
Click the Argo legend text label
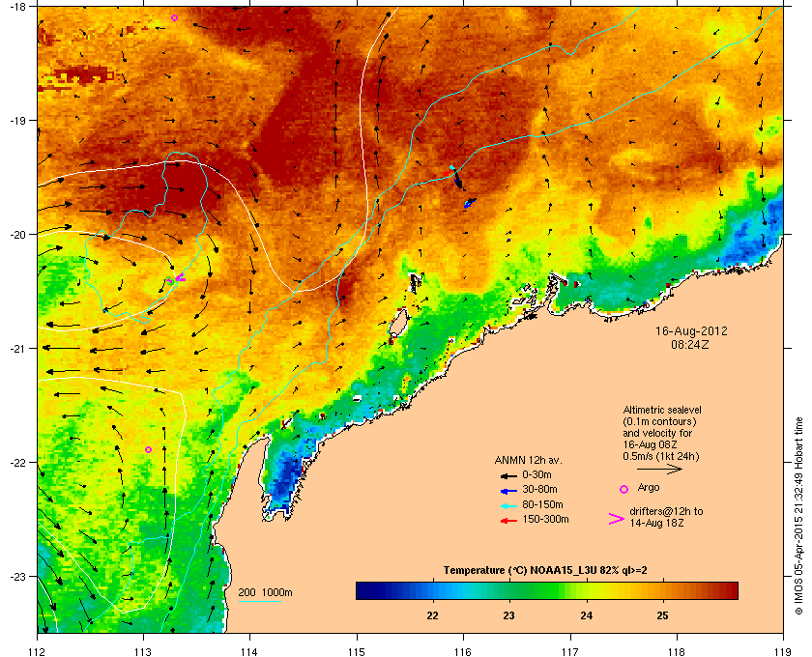coord(649,487)
